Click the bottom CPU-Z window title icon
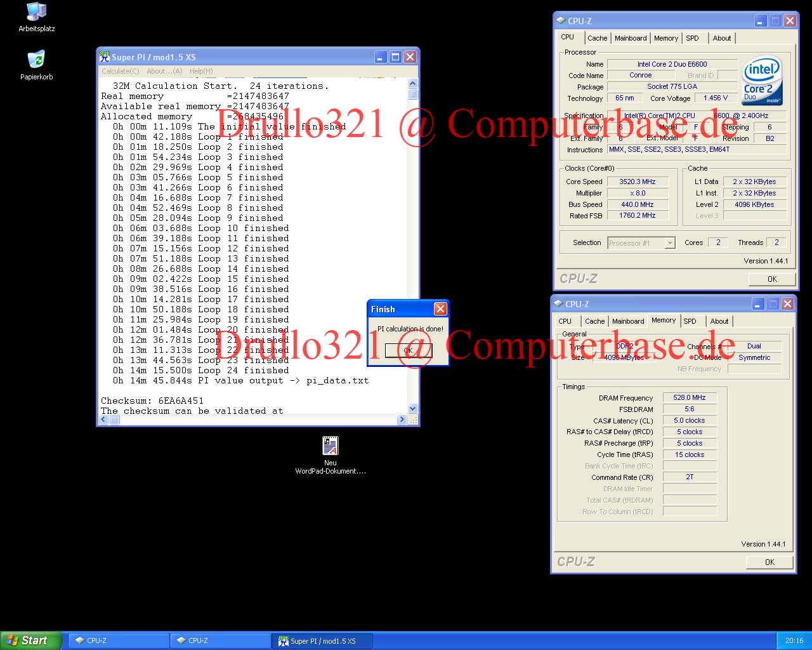The height and width of the screenshot is (650, 812). click(558, 303)
